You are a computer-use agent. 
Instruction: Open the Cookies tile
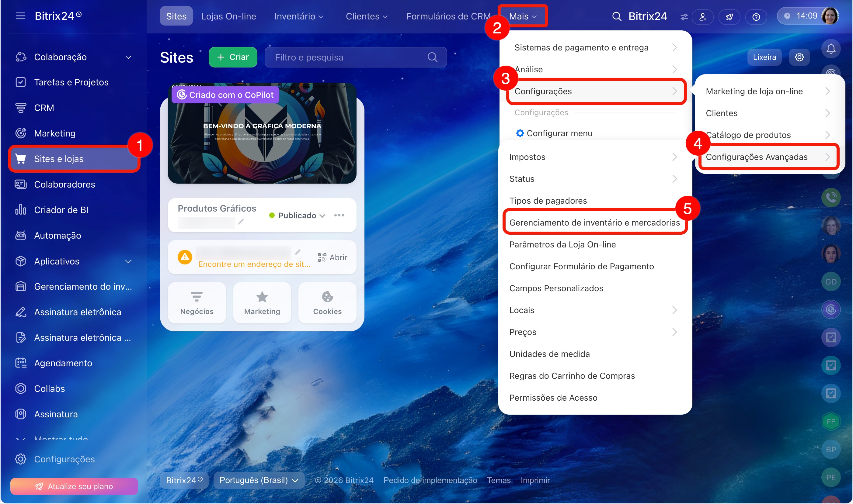[327, 302]
